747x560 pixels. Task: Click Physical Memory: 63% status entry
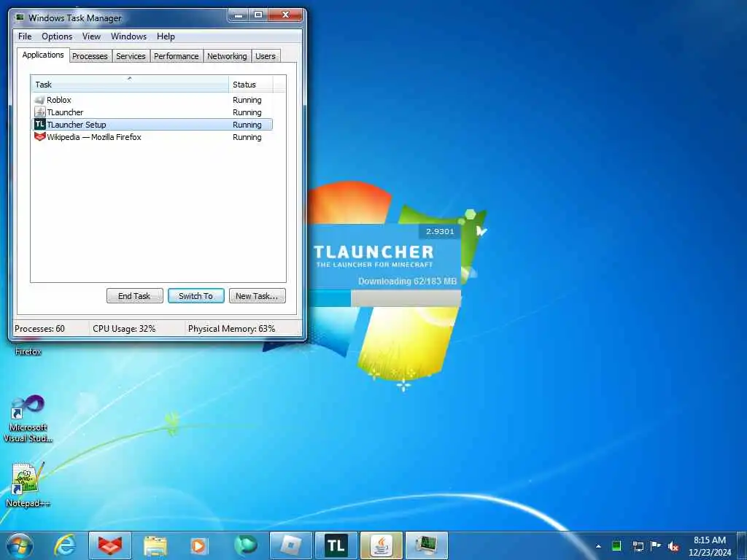click(231, 329)
